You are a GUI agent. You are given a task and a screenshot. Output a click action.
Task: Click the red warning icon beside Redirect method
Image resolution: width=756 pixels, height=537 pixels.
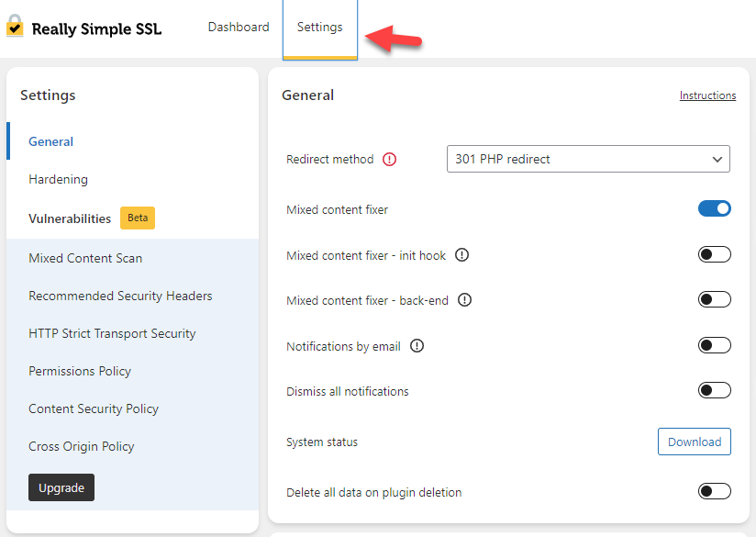point(389,159)
